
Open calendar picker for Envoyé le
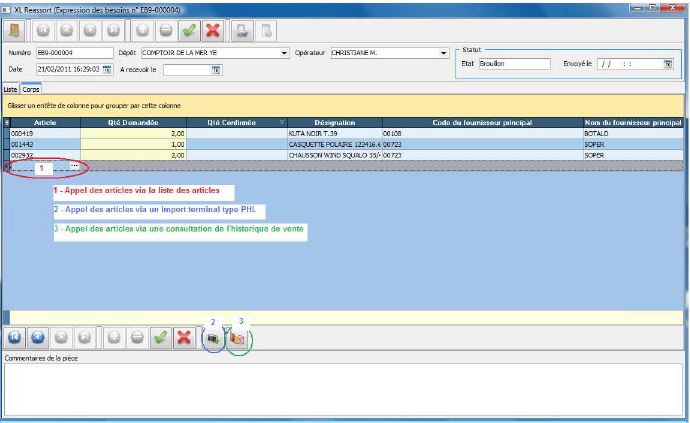pyautogui.click(x=668, y=63)
